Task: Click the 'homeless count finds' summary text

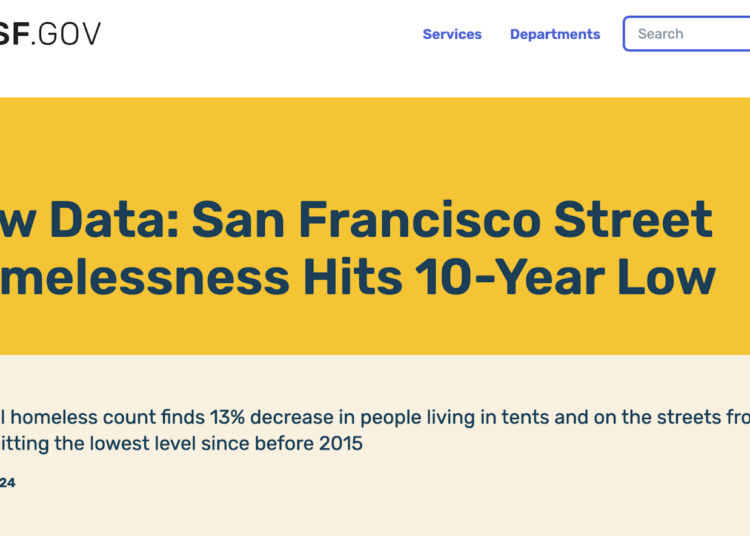Action: tap(108, 417)
